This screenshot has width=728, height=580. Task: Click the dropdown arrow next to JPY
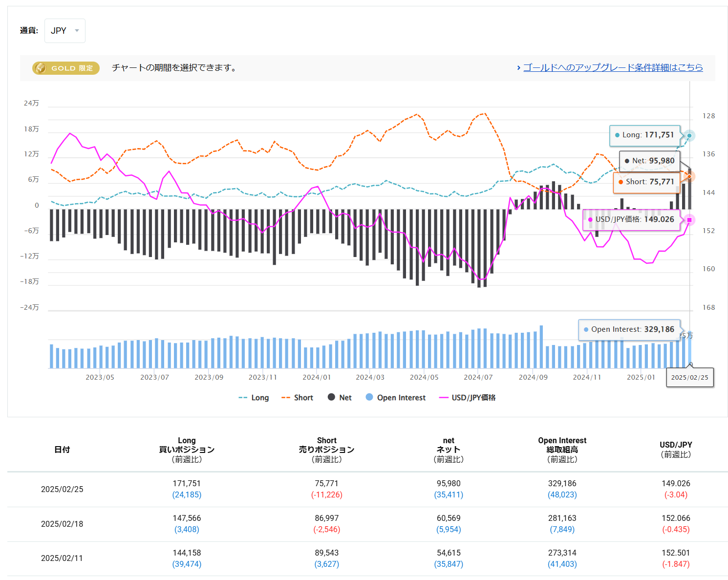point(77,31)
